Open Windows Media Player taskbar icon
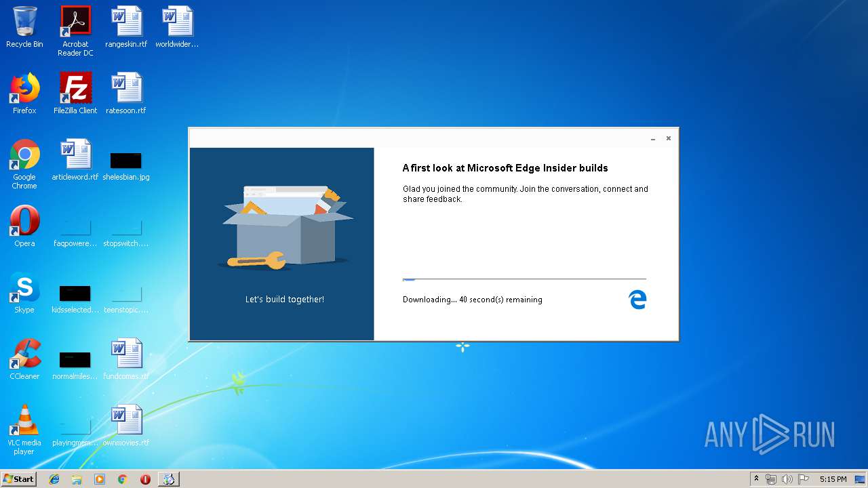Viewport: 868px width, 488px height. point(100,479)
